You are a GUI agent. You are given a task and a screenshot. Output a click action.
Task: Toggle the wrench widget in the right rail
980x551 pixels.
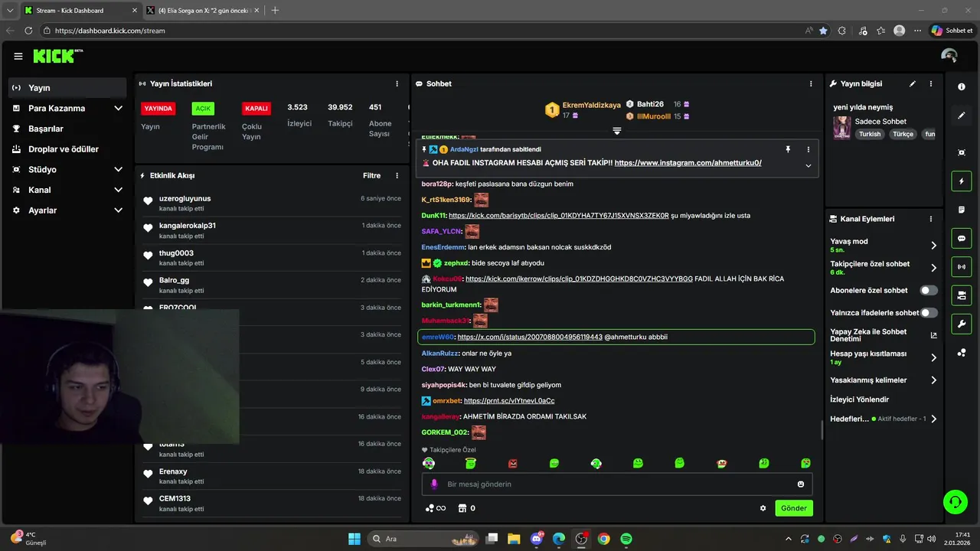point(962,324)
